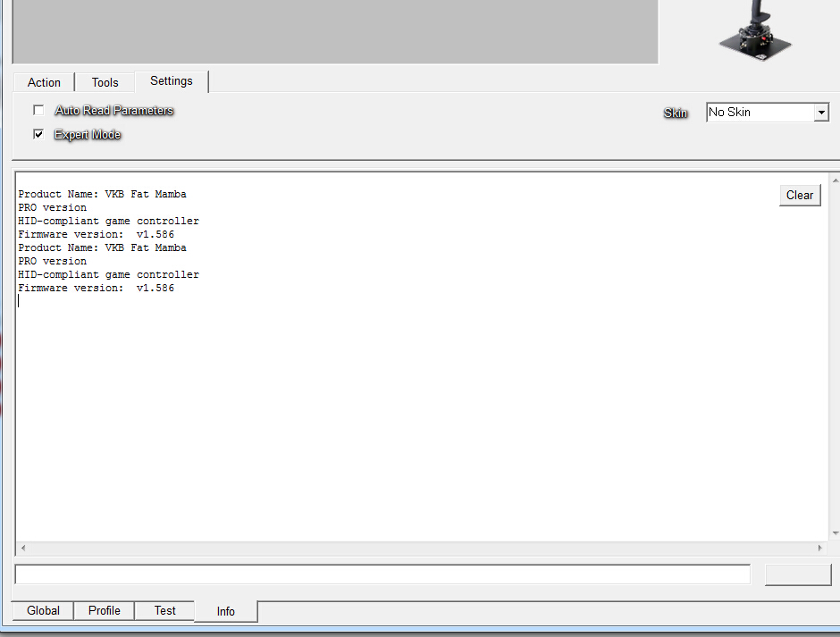The image size is (840, 637).
Task: Open the Skin dropdown showing No Skin
Action: tap(767, 113)
